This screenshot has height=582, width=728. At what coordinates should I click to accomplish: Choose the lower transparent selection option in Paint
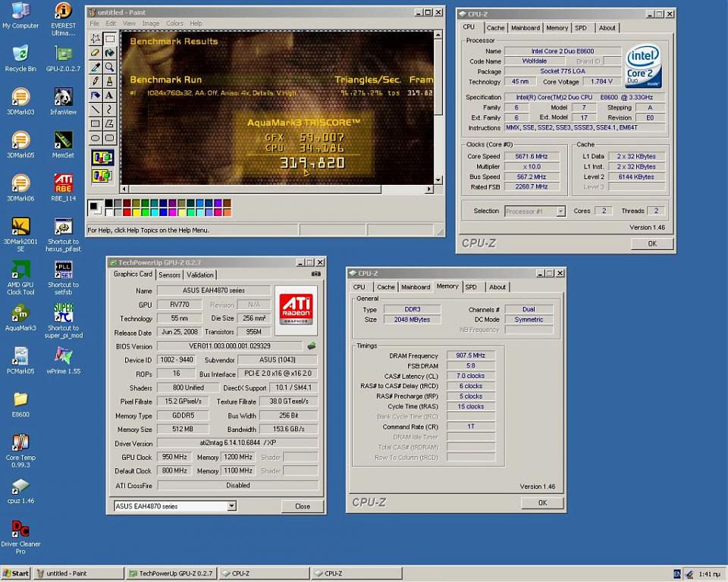point(102,176)
